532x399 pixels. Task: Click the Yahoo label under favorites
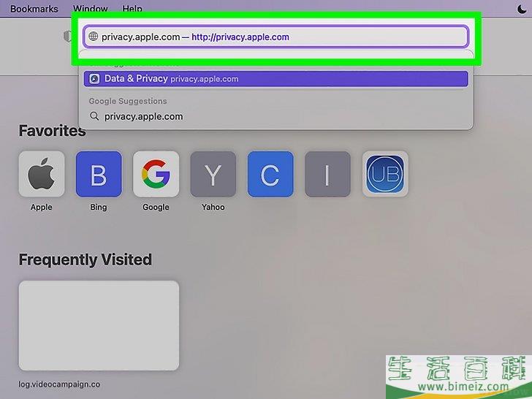pos(213,207)
